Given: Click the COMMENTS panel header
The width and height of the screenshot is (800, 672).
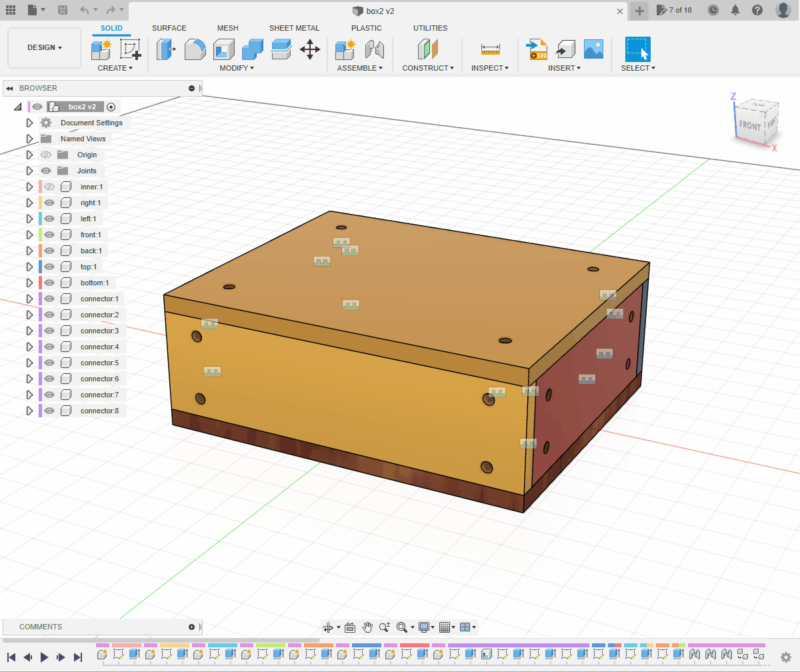Looking at the screenshot, I should point(41,627).
